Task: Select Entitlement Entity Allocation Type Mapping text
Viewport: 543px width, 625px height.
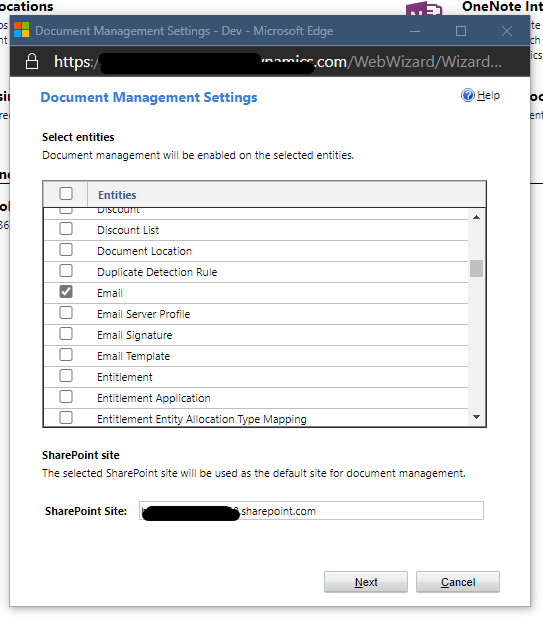Action: (202, 419)
